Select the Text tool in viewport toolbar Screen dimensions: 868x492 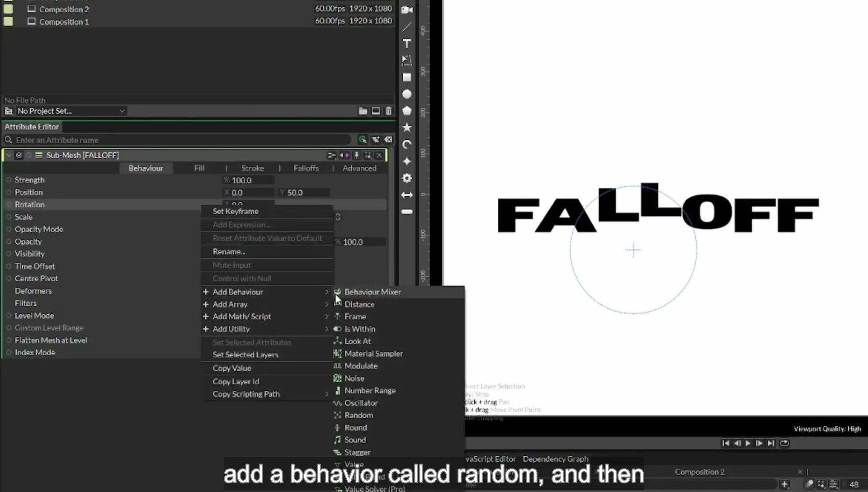tap(407, 43)
